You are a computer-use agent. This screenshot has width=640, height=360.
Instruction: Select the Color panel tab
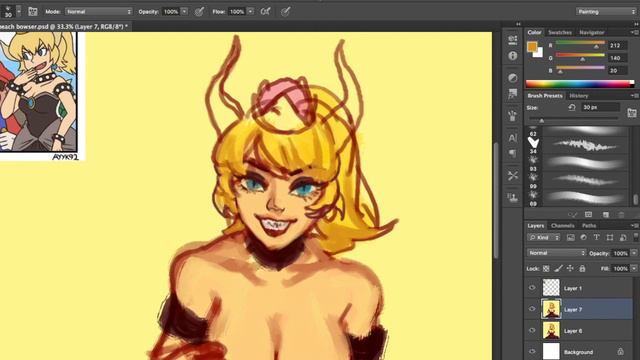pos(534,32)
